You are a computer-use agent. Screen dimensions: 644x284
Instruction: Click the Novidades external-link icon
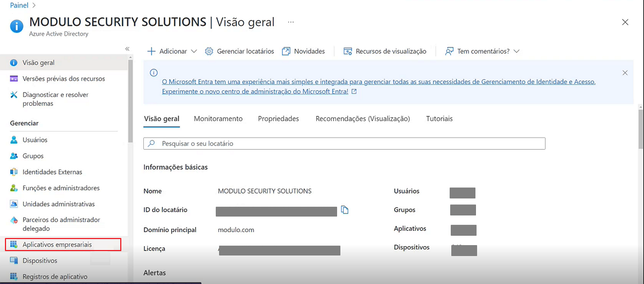click(286, 52)
